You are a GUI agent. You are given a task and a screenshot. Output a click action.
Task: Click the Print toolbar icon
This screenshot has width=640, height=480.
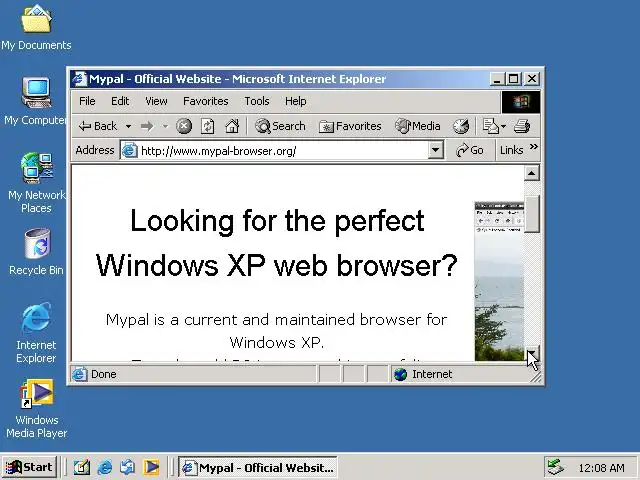[522, 126]
